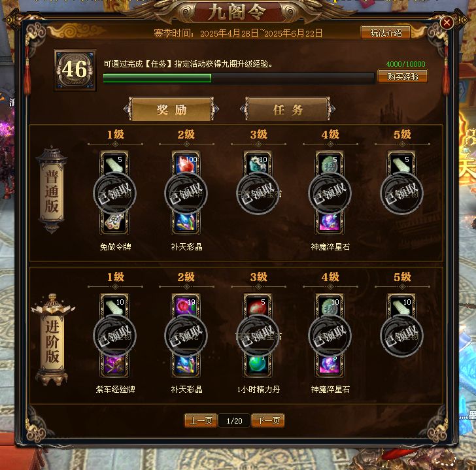Close the 九阁令 window

(447, 22)
